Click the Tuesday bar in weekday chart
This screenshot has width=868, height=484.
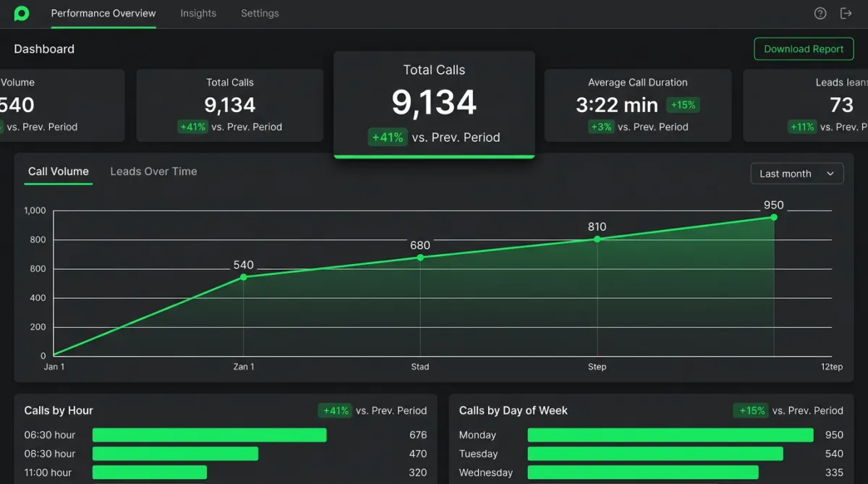(x=655, y=454)
